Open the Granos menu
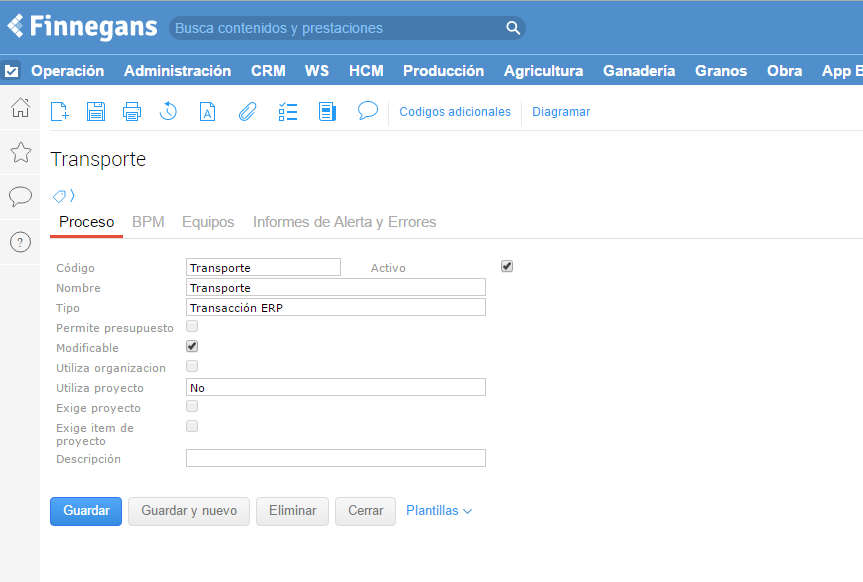The width and height of the screenshot is (863, 582). point(721,71)
